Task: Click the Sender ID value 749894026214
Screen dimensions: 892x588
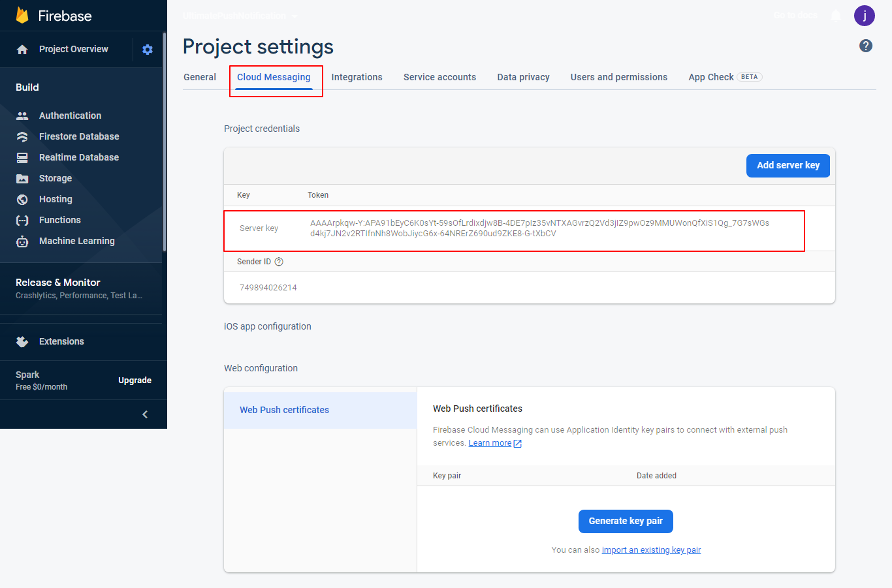Action: [x=268, y=288]
